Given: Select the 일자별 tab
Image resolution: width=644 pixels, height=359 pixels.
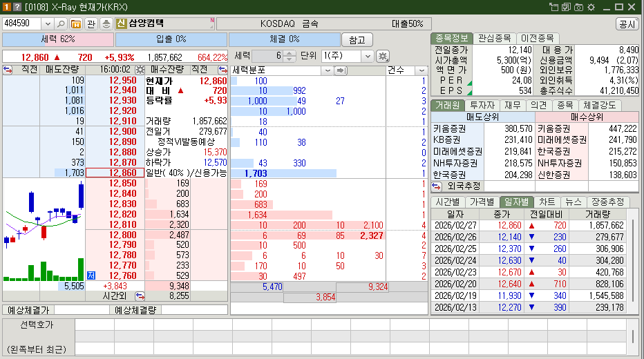Looking at the screenshot, I should (517, 202).
